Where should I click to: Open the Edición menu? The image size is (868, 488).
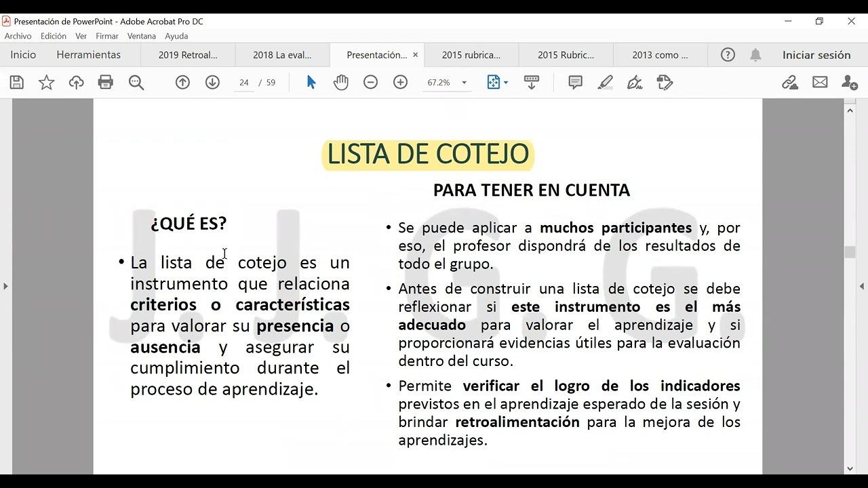pyautogui.click(x=54, y=36)
